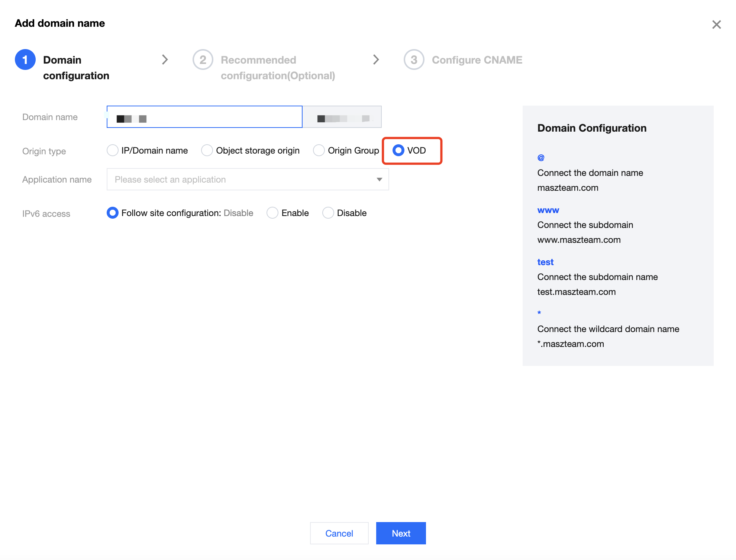This screenshot has width=736, height=560.
Task: Go to Configure CNAME step
Action: [477, 60]
